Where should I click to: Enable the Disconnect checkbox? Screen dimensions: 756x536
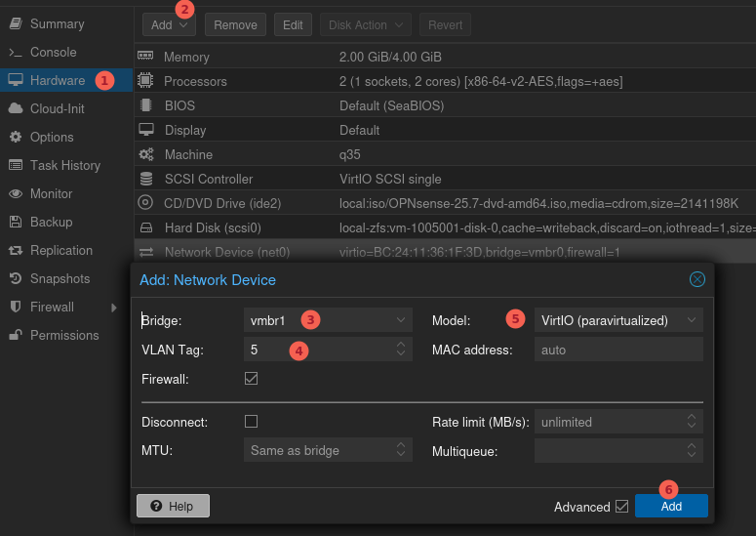pyautogui.click(x=252, y=422)
